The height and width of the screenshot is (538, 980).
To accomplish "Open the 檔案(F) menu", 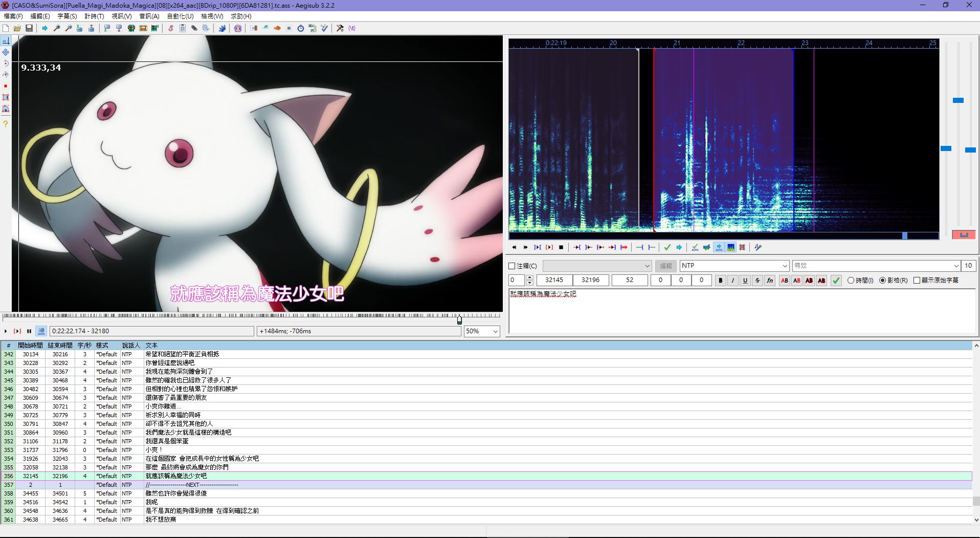I will (13, 16).
